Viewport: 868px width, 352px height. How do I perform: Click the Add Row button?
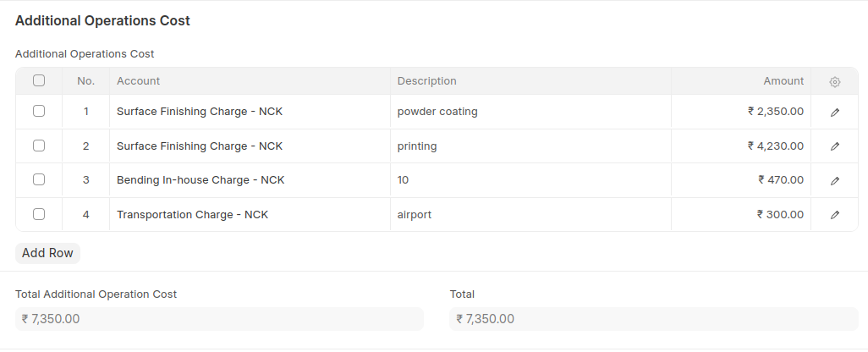(47, 253)
